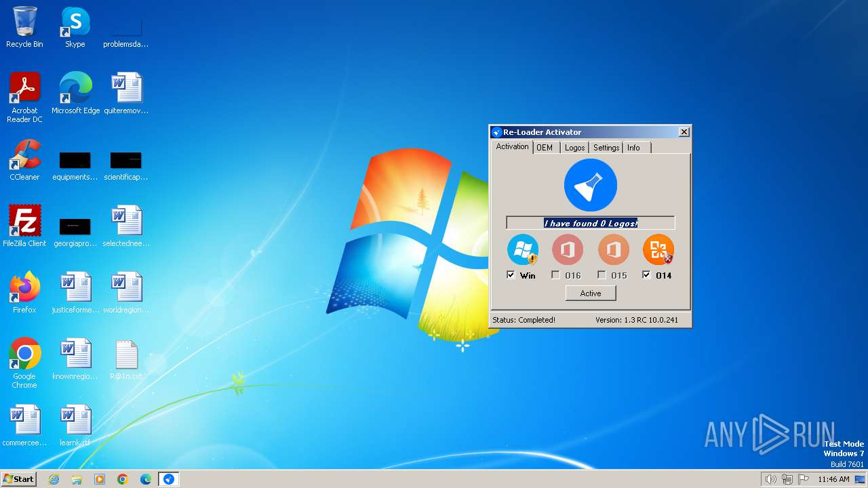Click the 'Status: Completed!' status text
This screenshot has width=868, height=488.
[524, 320]
